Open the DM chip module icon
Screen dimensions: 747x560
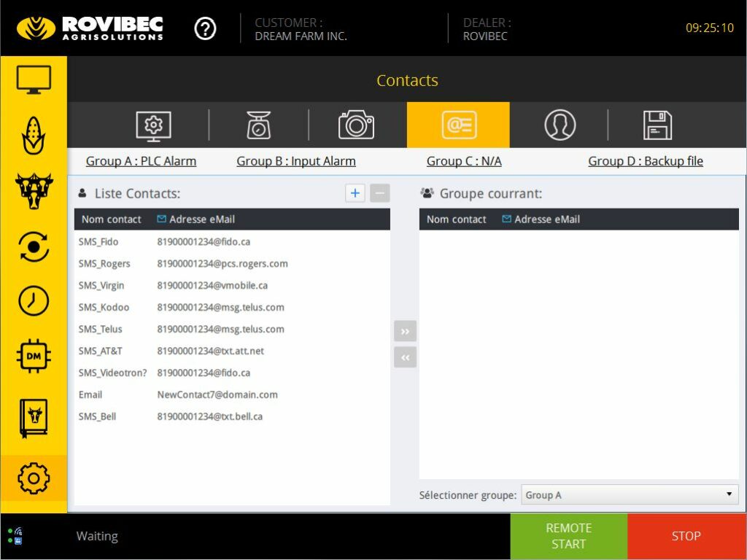point(34,356)
